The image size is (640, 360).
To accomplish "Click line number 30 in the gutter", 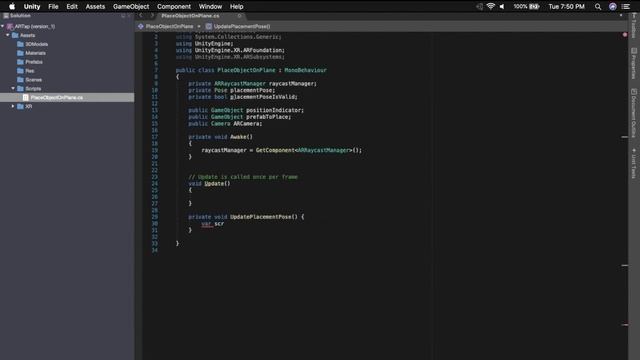I will tap(154, 224).
